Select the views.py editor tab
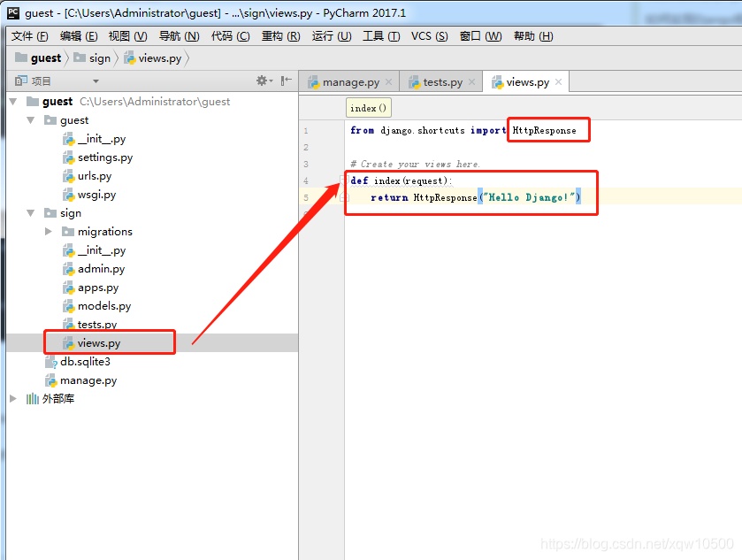This screenshot has height=560, width=742. 525,82
